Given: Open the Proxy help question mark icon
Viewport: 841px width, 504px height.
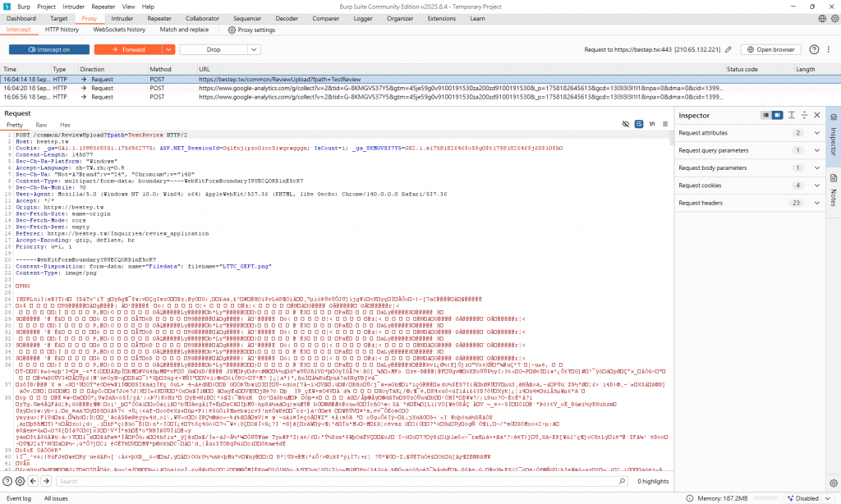Looking at the screenshot, I should click(x=814, y=49).
